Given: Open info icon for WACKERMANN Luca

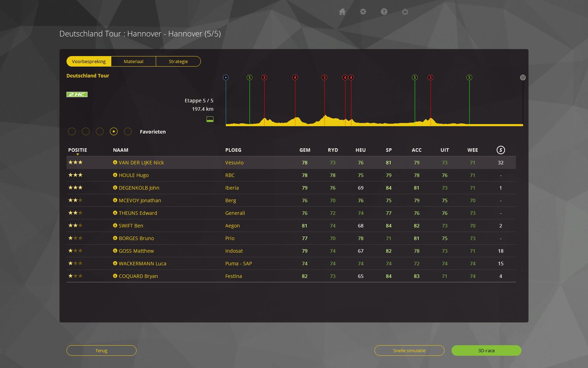Looking at the screenshot, I should pyautogui.click(x=115, y=263).
